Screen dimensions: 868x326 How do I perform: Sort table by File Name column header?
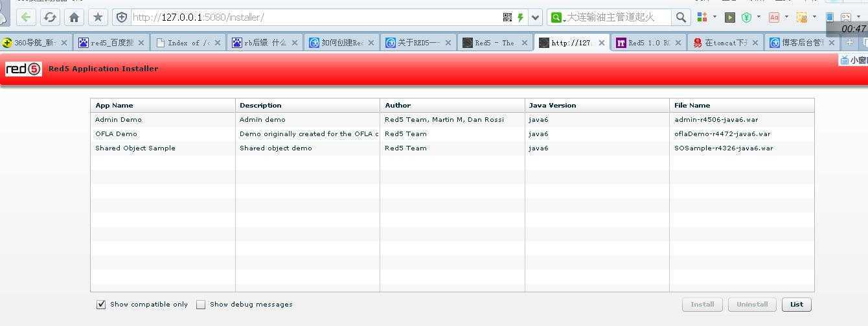(742, 105)
